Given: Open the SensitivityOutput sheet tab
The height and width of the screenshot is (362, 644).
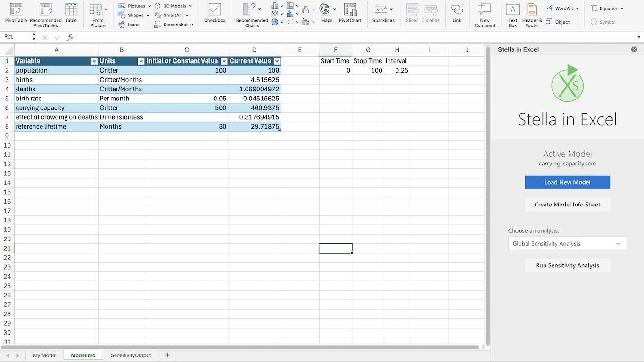Looking at the screenshot, I should pyautogui.click(x=131, y=355).
